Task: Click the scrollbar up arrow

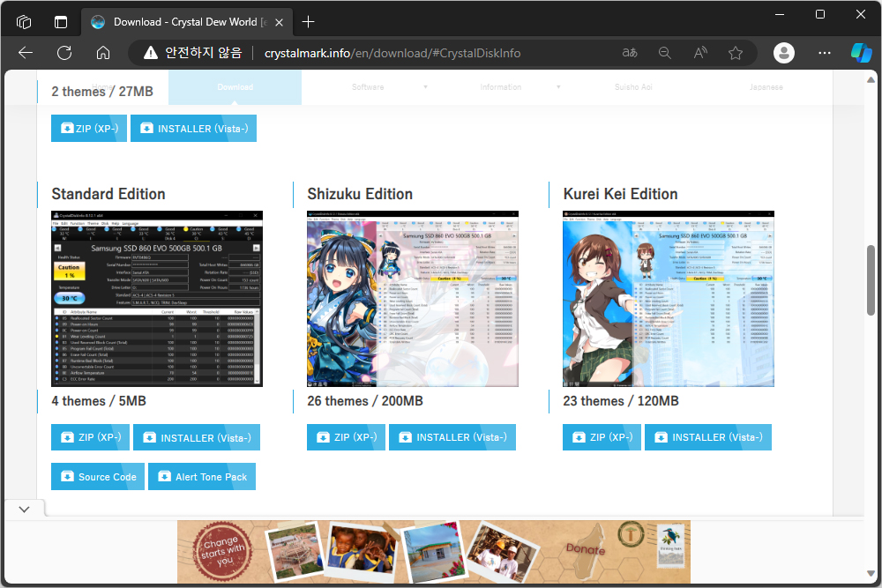Action: (x=871, y=80)
